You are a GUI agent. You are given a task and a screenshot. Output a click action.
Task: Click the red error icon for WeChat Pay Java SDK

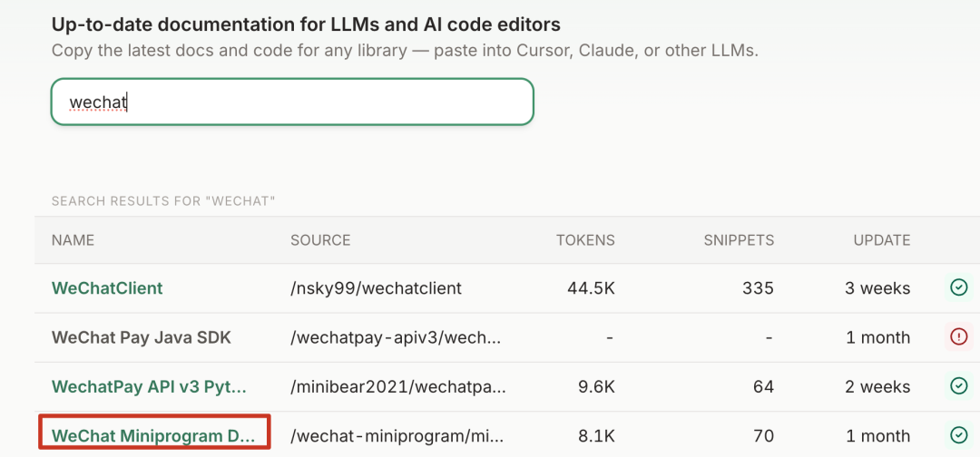click(x=958, y=337)
